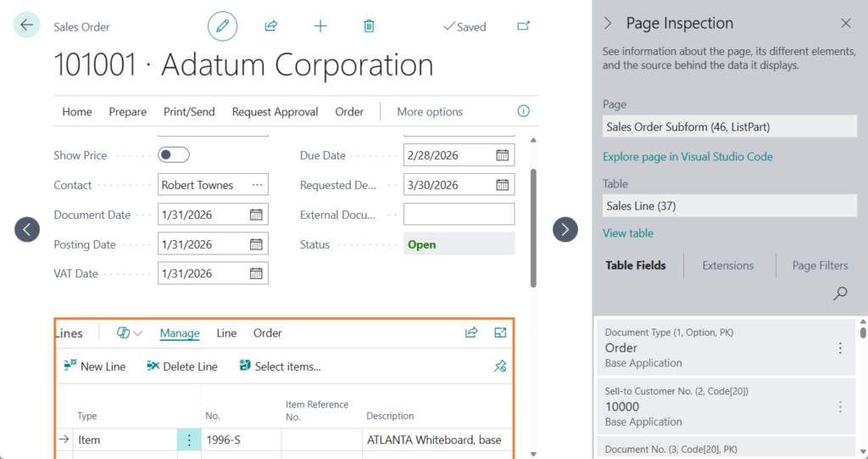Click the information circle icon
The image size is (868, 459).
click(x=523, y=111)
